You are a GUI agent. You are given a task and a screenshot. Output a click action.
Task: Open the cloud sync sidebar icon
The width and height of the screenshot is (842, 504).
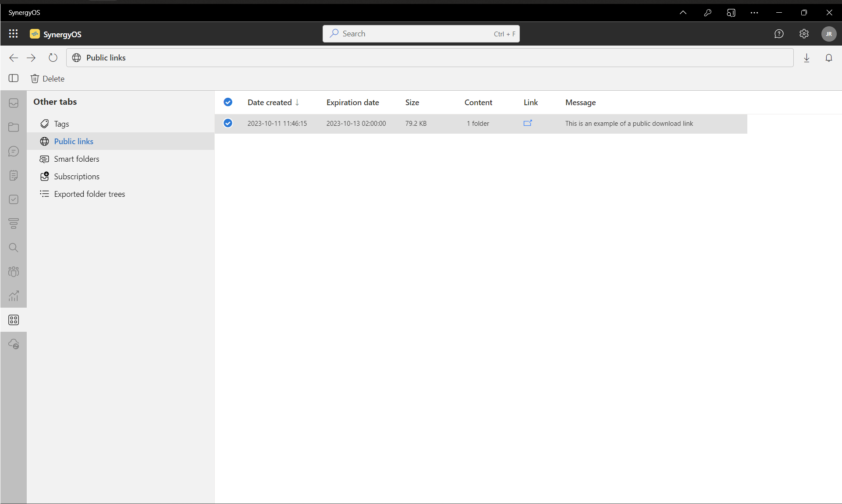coord(14,344)
